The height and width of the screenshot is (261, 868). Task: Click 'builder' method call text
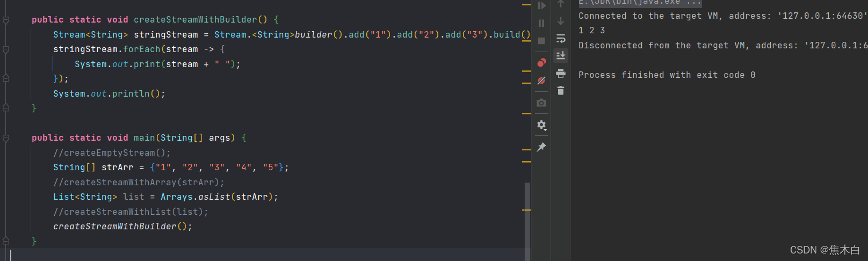[x=314, y=35]
